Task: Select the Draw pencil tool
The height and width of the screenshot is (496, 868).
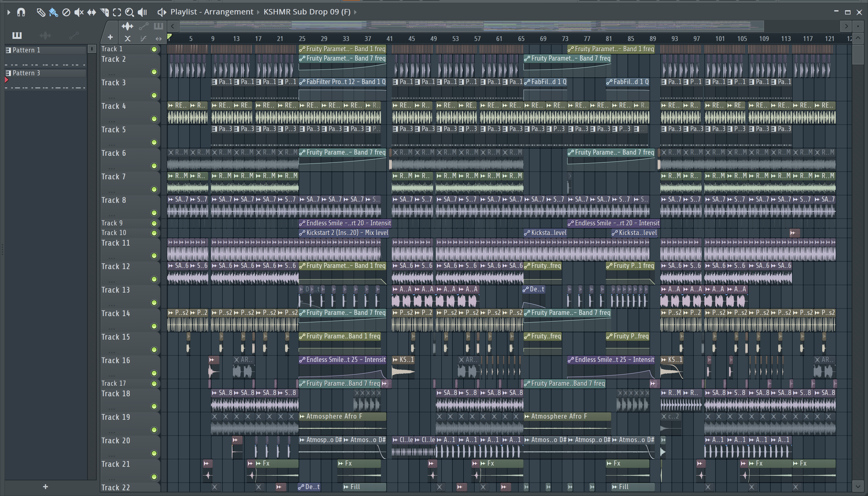Action: pyautogui.click(x=41, y=13)
